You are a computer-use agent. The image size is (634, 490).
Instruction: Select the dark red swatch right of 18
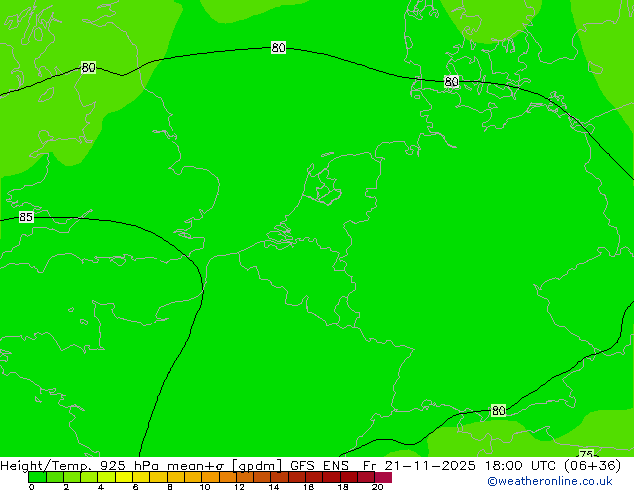(x=349, y=477)
